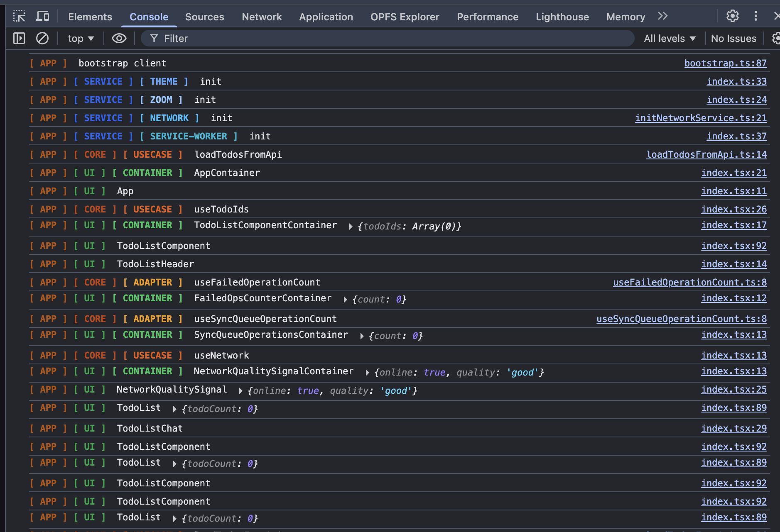Open the All levels log dropdown
The image size is (780, 532).
pos(670,39)
